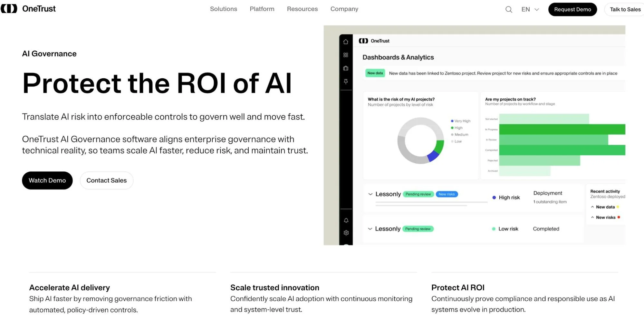Click "What is the risk of my AI projects?"
Viewport: 644px width, 319px height.
(x=401, y=99)
